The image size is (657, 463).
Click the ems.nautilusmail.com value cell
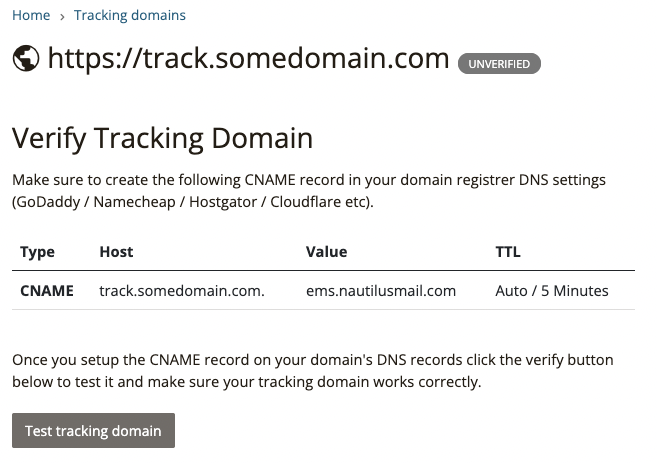point(380,291)
